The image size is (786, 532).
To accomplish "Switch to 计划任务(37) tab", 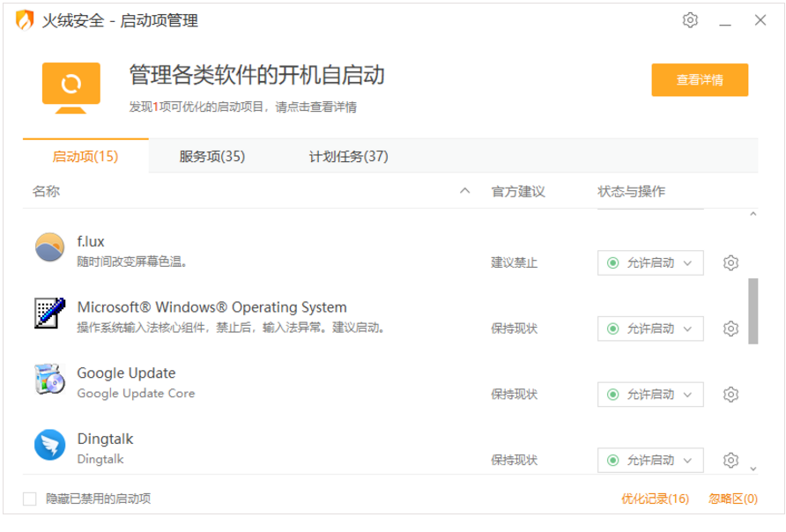I will (348, 157).
